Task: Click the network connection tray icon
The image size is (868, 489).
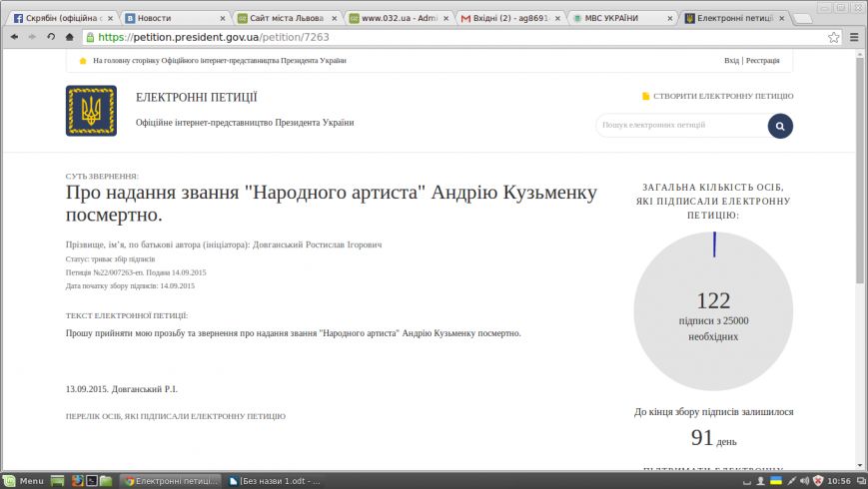Action: (x=792, y=481)
